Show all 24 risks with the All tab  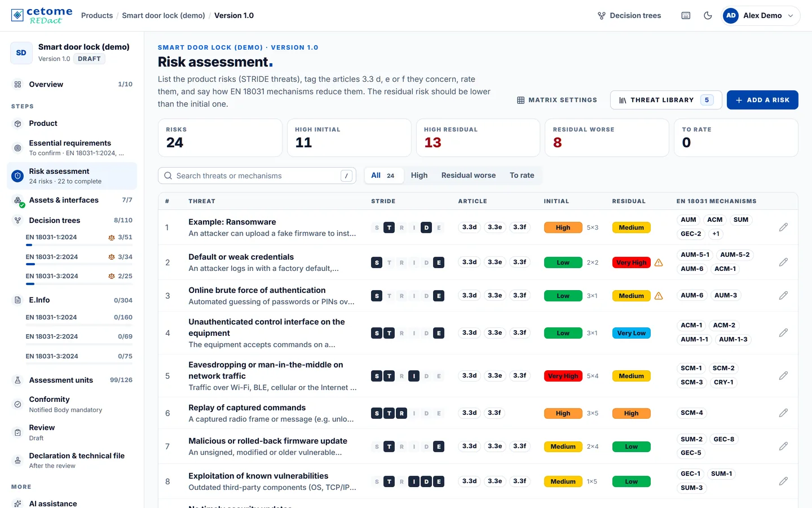pyautogui.click(x=383, y=176)
